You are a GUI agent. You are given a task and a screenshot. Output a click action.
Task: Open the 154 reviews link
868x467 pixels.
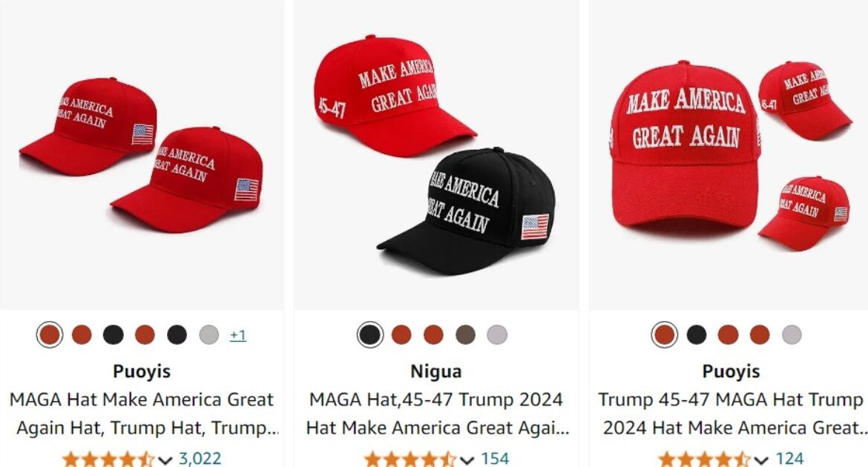pyautogui.click(x=495, y=459)
